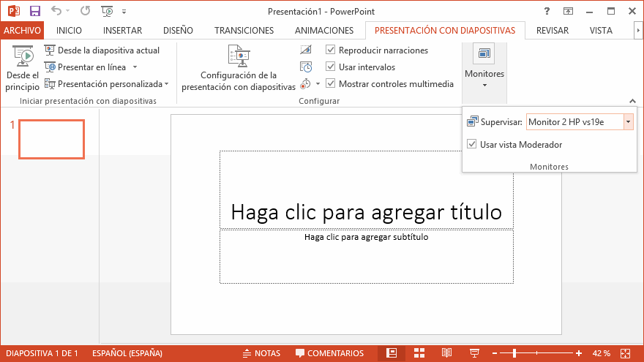Switch to the INSERTAR tab
This screenshot has height=362, width=644.
tap(122, 31)
